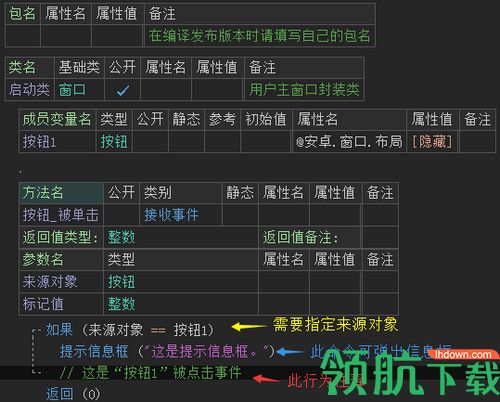Click the 如果 keyword in code
Screen dimensions: 500x402
pyautogui.click(x=59, y=329)
